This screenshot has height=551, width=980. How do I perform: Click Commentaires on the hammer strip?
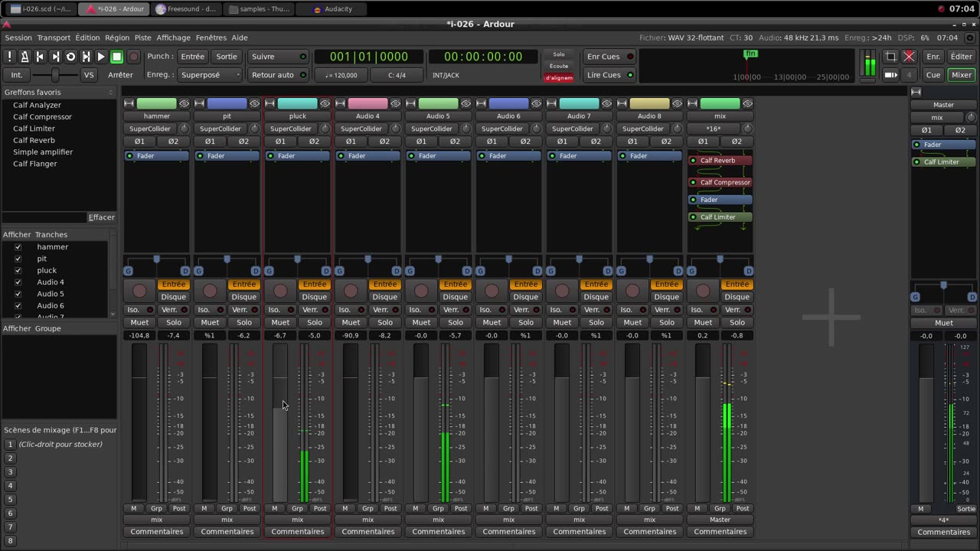click(157, 531)
